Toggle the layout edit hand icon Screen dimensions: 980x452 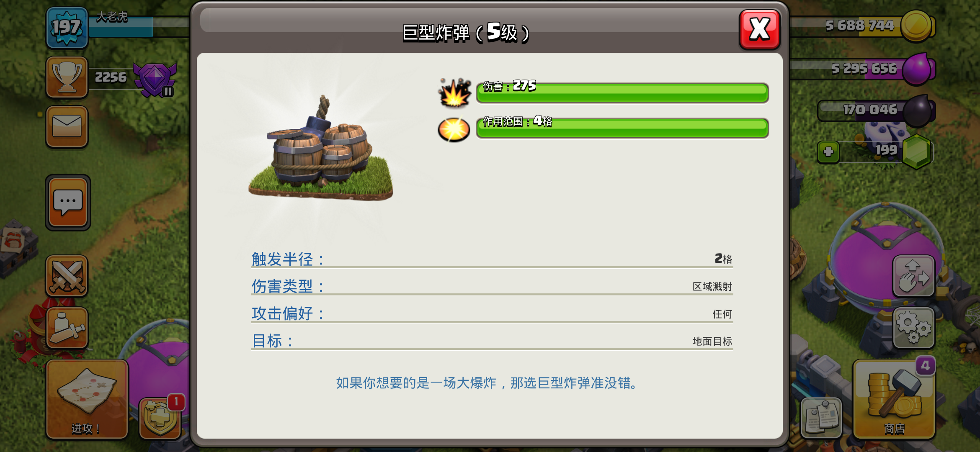coord(913,276)
